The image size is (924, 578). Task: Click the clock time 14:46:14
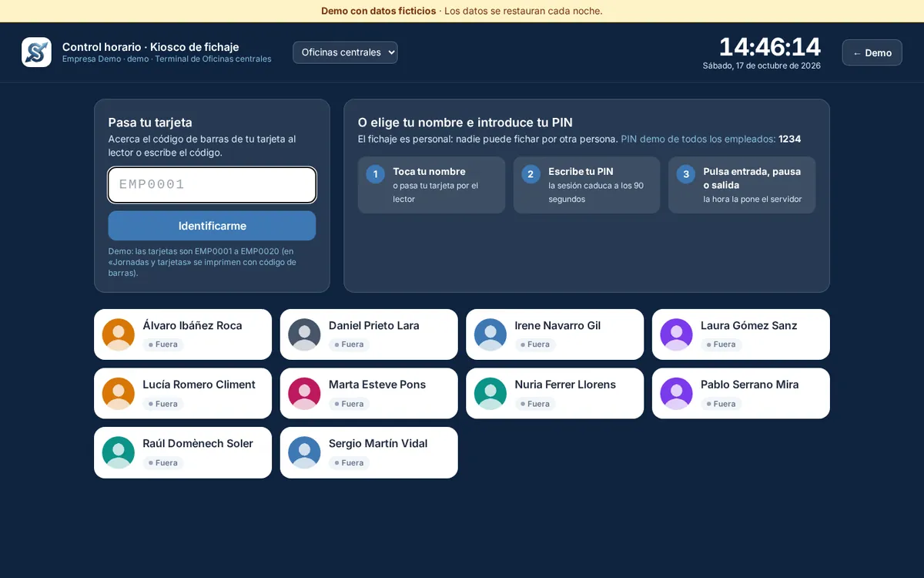click(x=770, y=47)
